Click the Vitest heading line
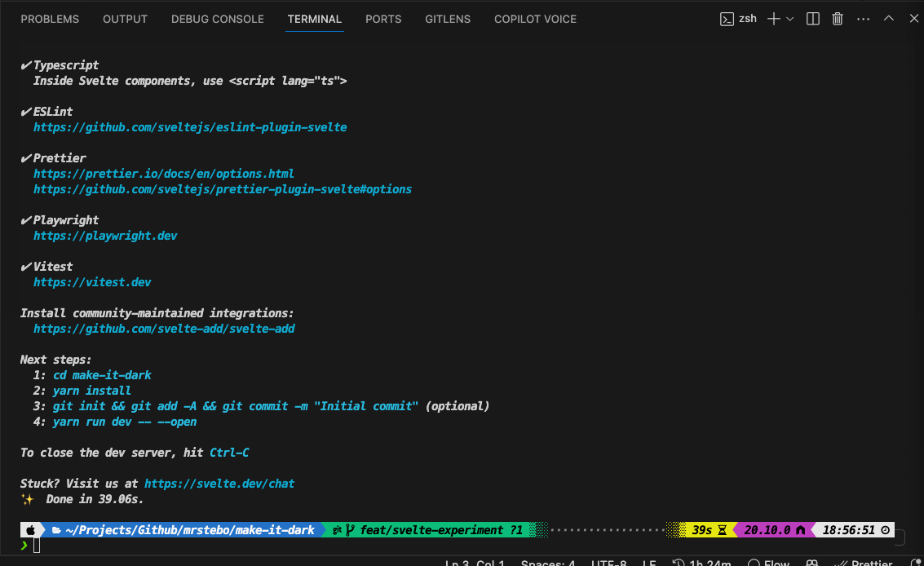This screenshot has width=924, height=566. coord(46,267)
